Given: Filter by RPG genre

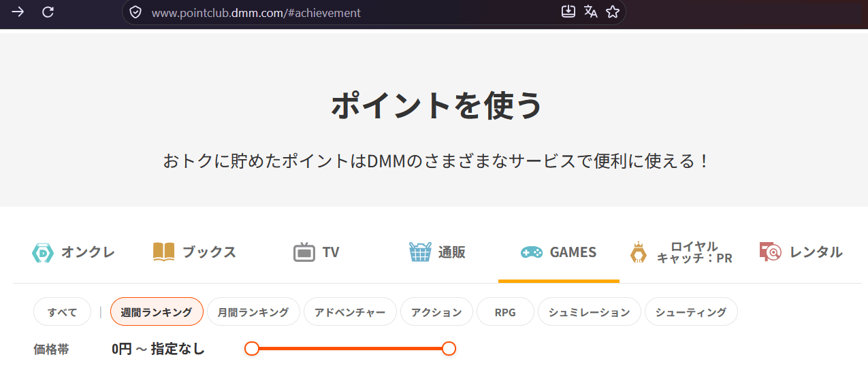Looking at the screenshot, I should click(505, 312).
